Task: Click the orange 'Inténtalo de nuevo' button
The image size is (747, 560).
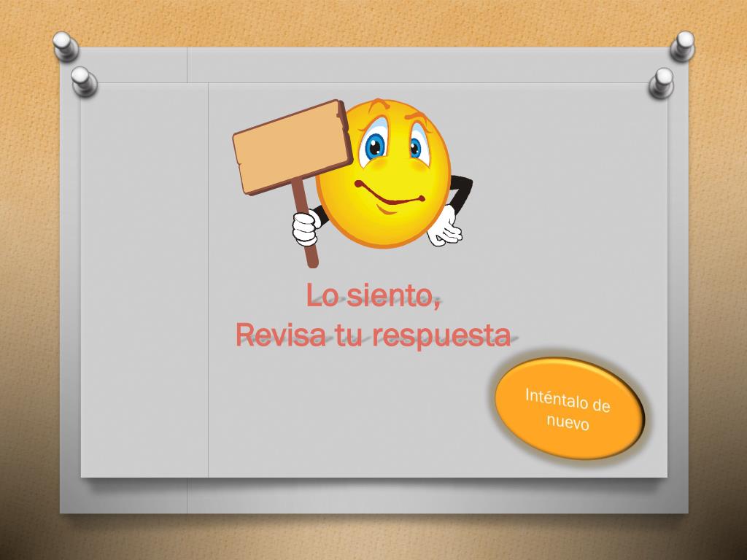Action: 569,409
